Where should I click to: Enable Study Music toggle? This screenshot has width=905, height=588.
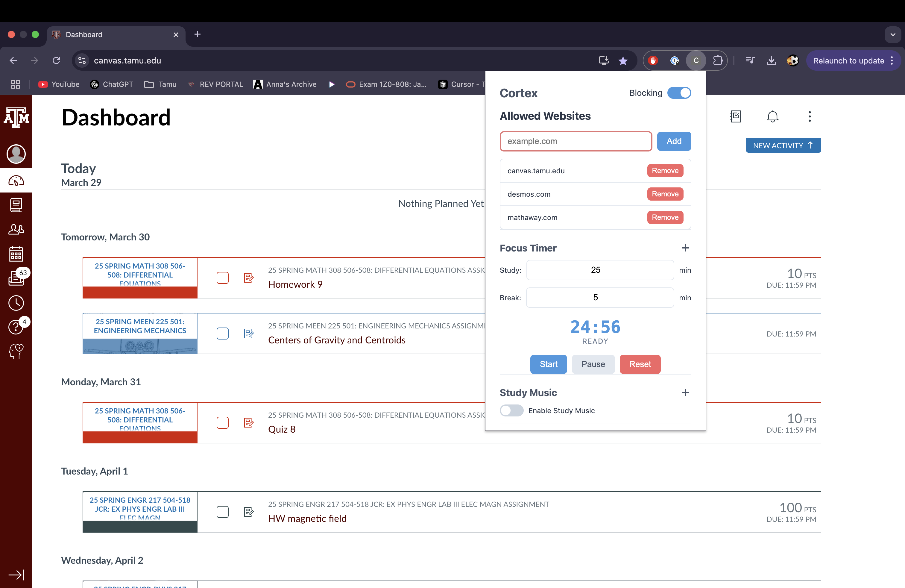click(511, 410)
